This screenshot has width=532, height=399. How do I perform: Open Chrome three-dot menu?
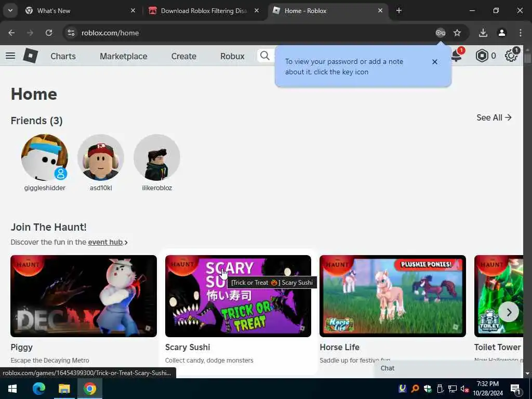pos(521,33)
